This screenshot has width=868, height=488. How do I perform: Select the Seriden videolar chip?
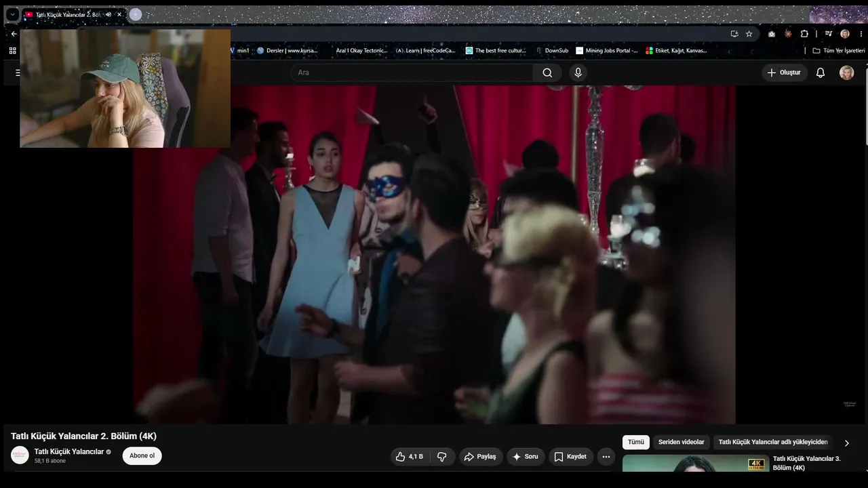click(x=682, y=442)
